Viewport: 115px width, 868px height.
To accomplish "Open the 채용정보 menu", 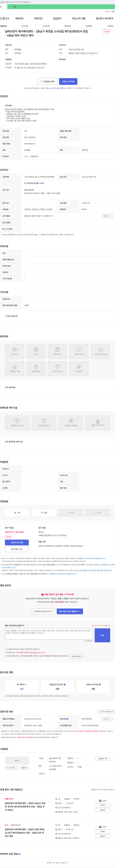I will pyautogui.click(x=20, y=18).
